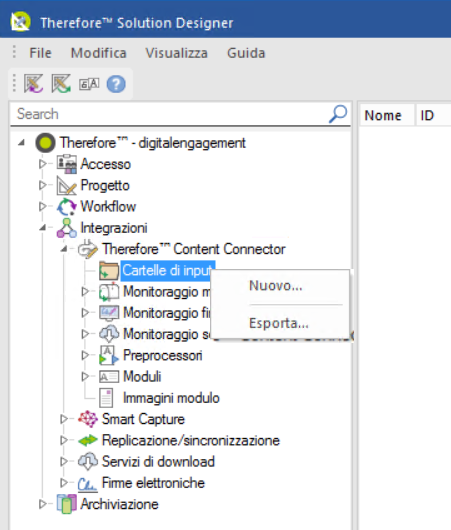Open the Guida menu
451x530 pixels.
[x=246, y=53]
